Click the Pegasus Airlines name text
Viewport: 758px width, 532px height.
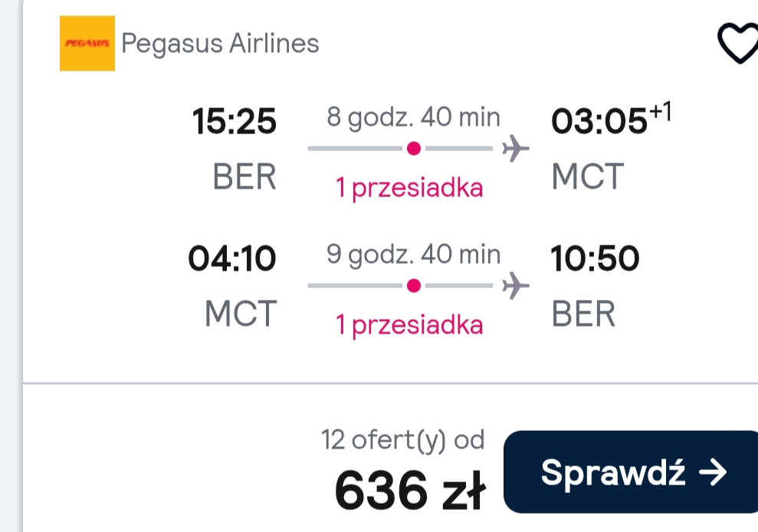click(x=221, y=44)
